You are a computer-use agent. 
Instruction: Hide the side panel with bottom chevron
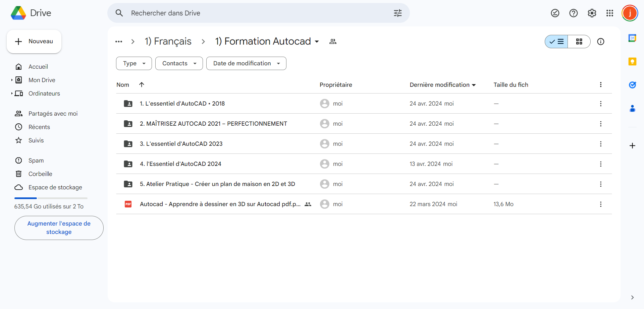(x=632, y=297)
